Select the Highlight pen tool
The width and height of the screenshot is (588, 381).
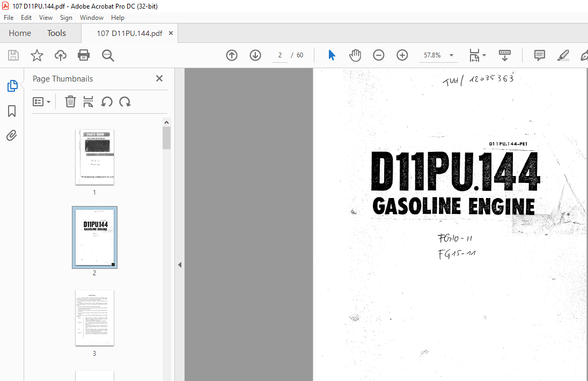563,55
